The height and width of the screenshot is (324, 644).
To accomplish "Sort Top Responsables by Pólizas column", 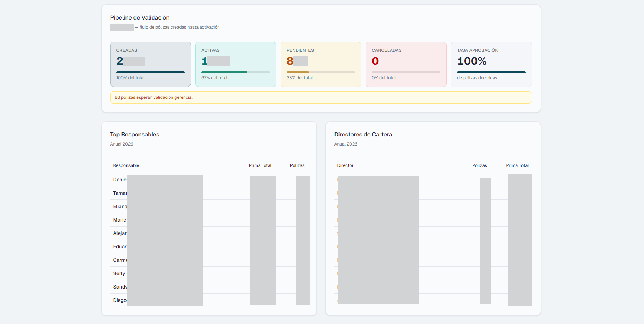I will (x=297, y=165).
